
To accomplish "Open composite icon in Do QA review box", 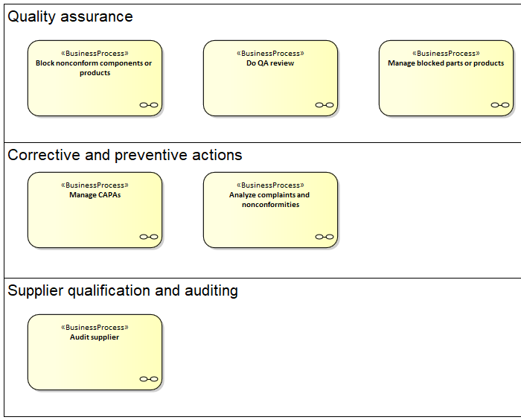I will point(325,105).
